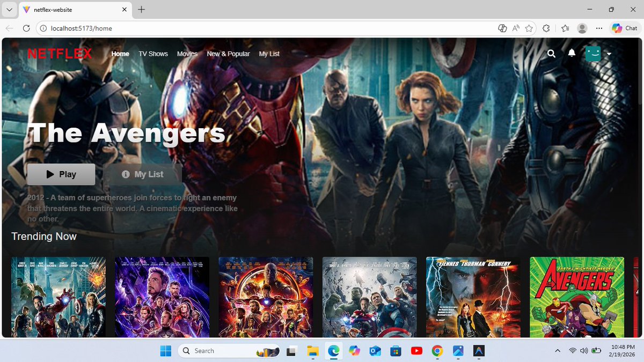Image resolution: width=644 pixels, height=362 pixels.
Task: Click the Trending Now heading
Action: click(44, 237)
